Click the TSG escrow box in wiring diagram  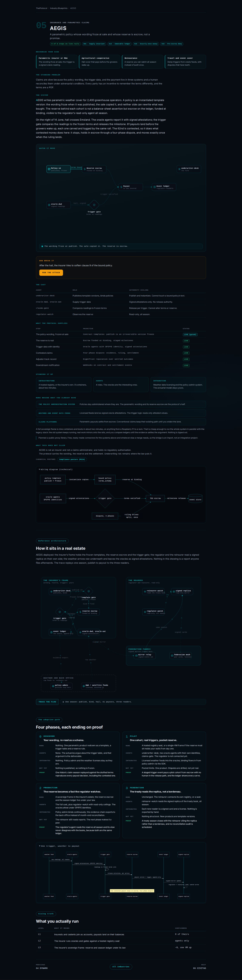[x=155, y=498]
